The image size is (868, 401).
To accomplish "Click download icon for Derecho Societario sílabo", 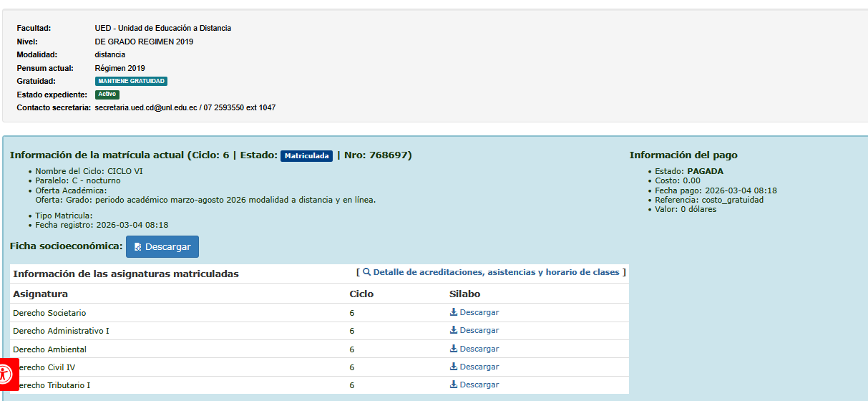I will pyautogui.click(x=454, y=312).
